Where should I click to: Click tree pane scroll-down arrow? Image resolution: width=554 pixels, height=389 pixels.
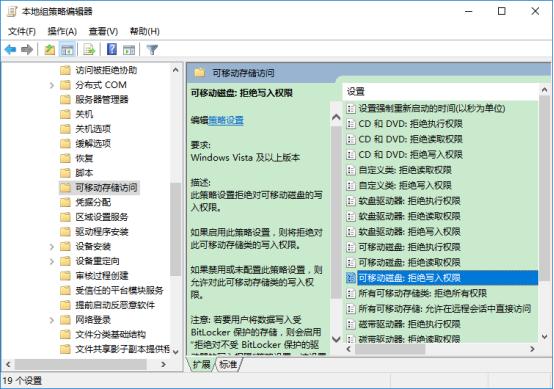[x=176, y=352]
